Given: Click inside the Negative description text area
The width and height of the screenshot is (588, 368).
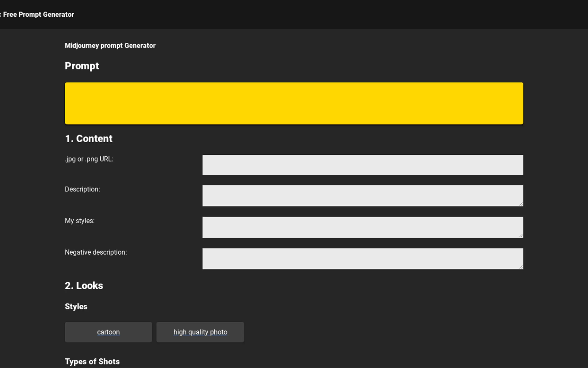Looking at the screenshot, I should coord(363,258).
